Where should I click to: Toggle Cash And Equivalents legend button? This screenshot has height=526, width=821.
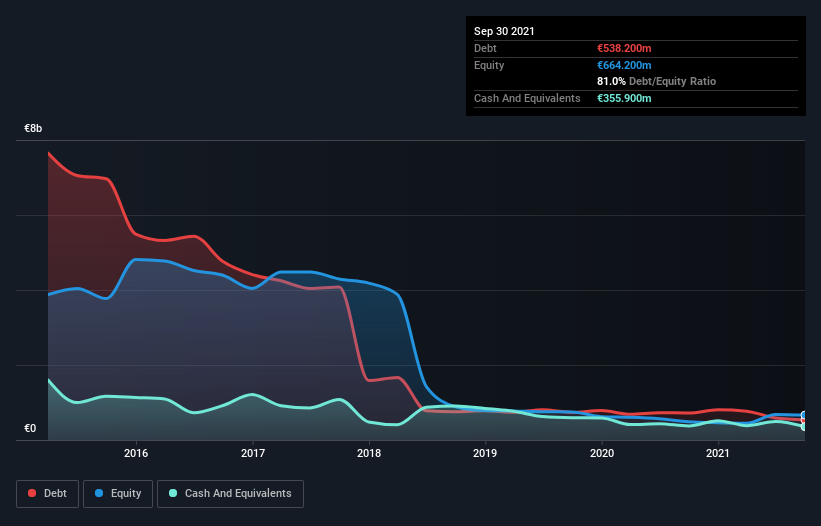230,494
